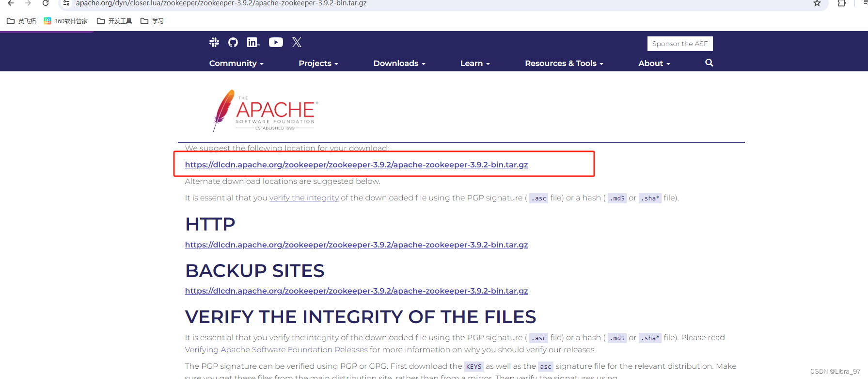Viewport: 868px width, 379px height.
Task: Click 'Alternate download locations are suggested below.' text
Action: [283, 181]
